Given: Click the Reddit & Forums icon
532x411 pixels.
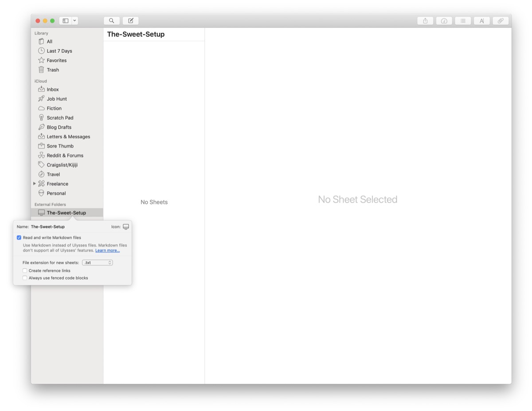Looking at the screenshot, I should pos(41,155).
